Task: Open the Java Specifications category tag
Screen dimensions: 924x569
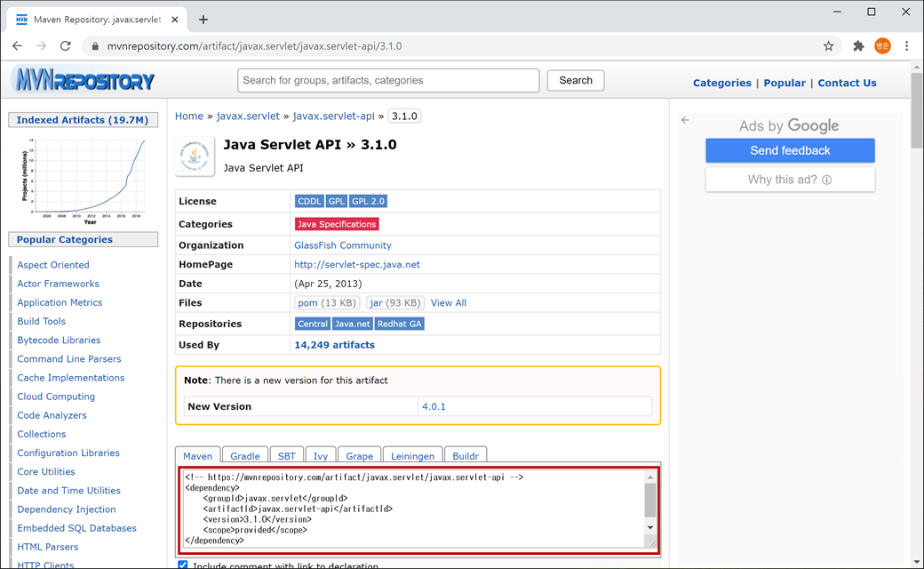Action: point(337,224)
